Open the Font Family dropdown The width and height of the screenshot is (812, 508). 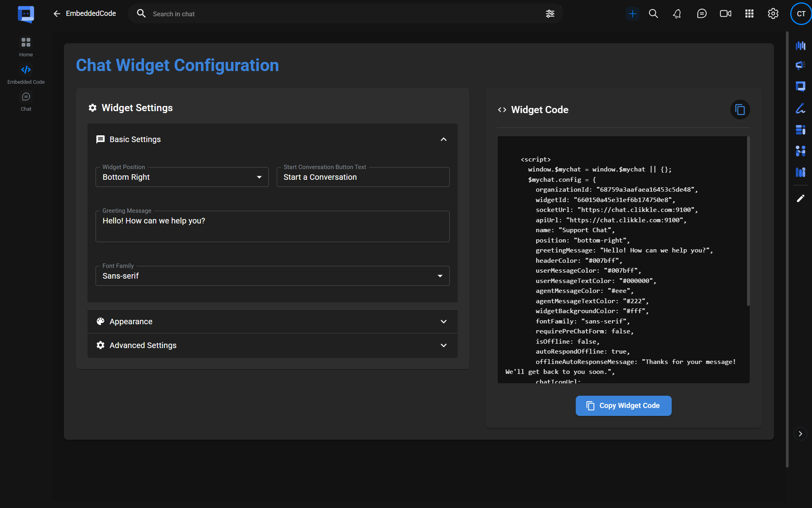click(x=272, y=276)
